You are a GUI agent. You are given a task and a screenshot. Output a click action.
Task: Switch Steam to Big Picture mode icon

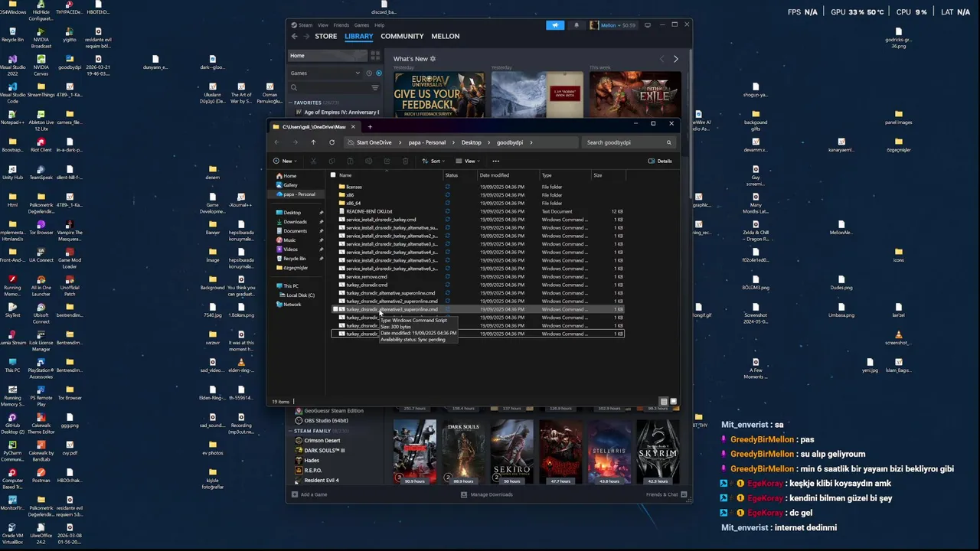click(x=648, y=25)
